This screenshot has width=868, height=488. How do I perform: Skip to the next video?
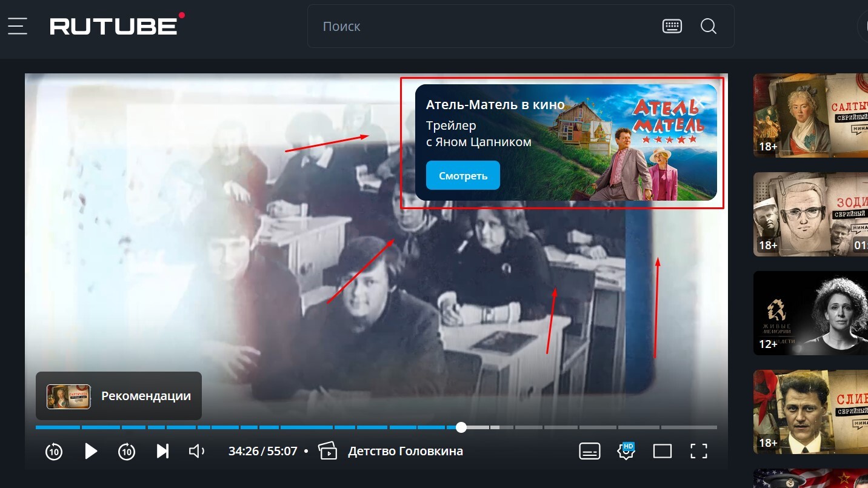coord(162,451)
